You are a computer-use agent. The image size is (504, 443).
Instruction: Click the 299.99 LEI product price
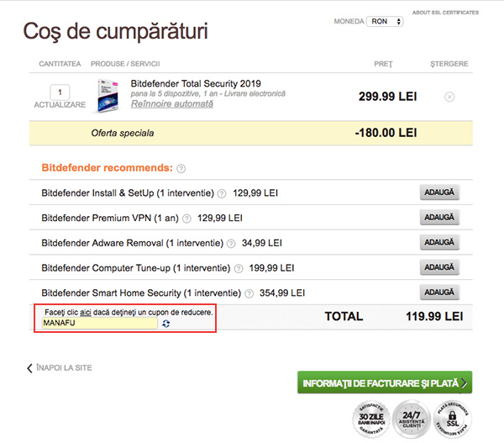(x=387, y=97)
